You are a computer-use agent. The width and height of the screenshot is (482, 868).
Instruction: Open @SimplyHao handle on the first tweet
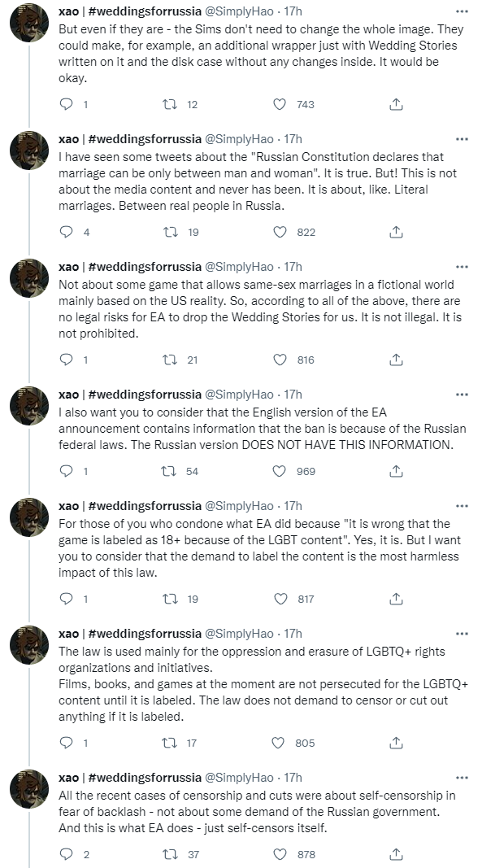[239, 11]
